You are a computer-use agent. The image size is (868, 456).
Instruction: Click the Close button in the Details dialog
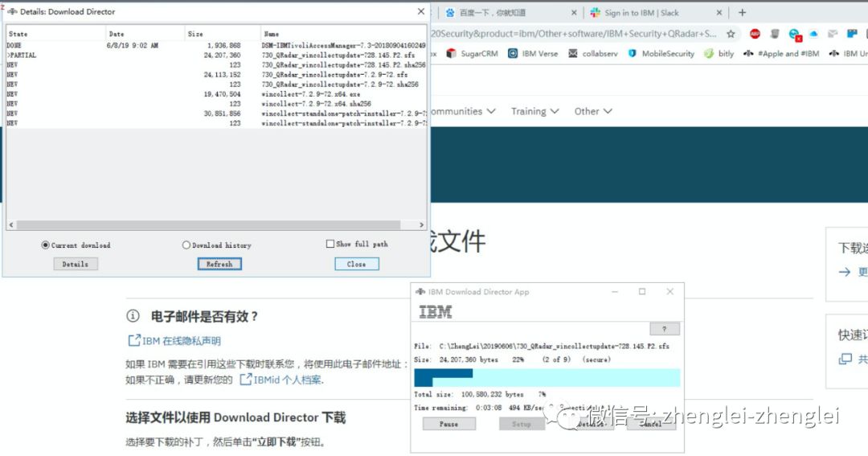[x=357, y=265]
